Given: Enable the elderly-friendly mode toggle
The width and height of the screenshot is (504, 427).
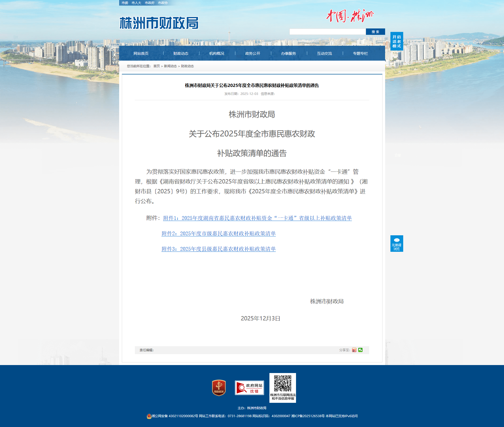Looking at the screenshot, I should (x=397, y=41).
